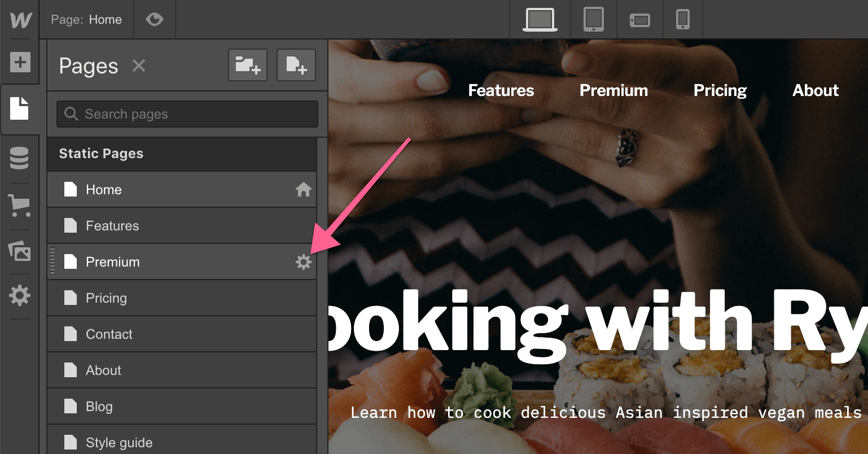This screenshot has width=868, height=454.
Task: Select the Pricing page row
Action: [x=182, y=298]
